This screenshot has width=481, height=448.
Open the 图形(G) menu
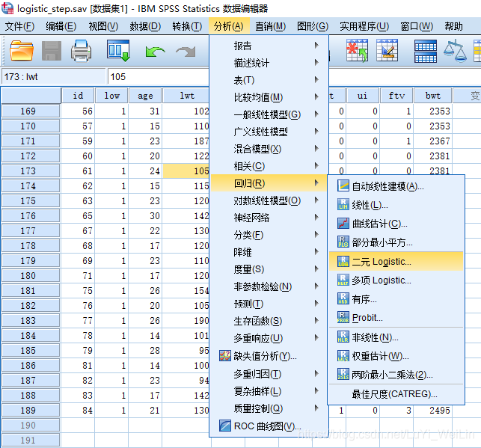point(313,26)
